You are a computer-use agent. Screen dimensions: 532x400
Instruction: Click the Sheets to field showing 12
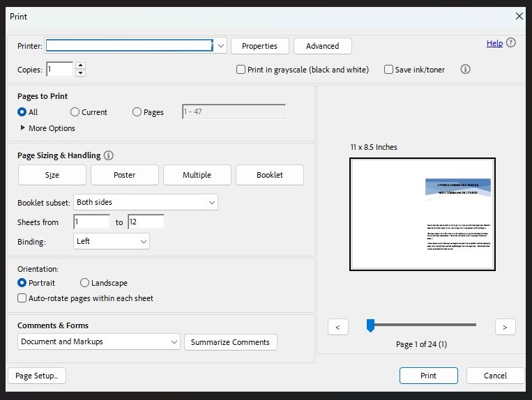pyautogui.click(x=146, y=222)
